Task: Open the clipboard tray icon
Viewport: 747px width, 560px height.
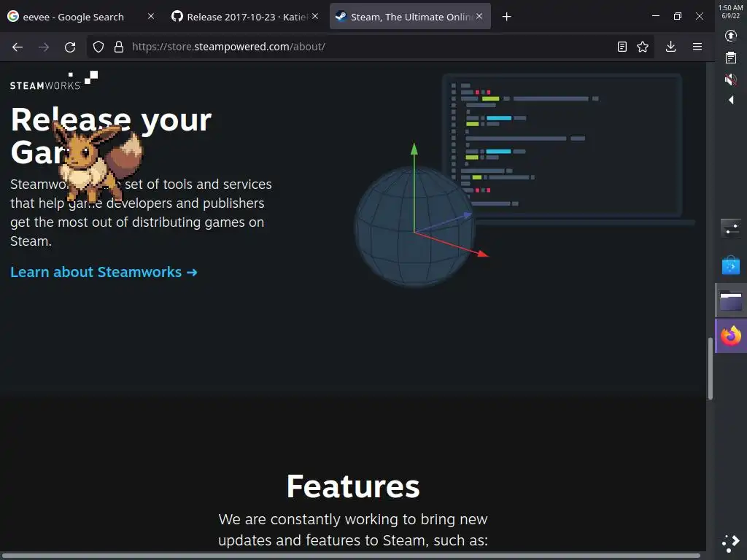Action: 730,58
